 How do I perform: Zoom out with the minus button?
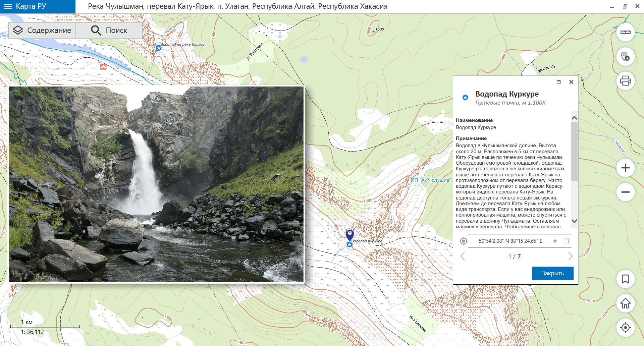(625, 192)
